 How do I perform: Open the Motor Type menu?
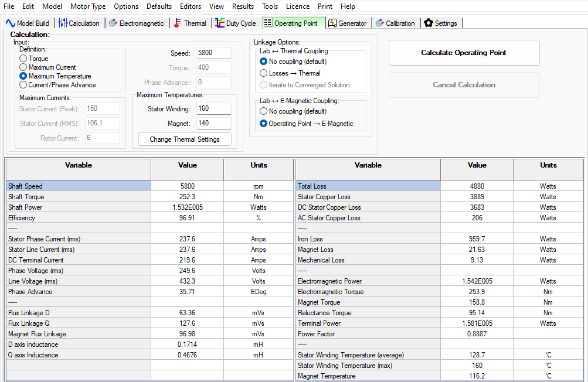click(87, 6)
